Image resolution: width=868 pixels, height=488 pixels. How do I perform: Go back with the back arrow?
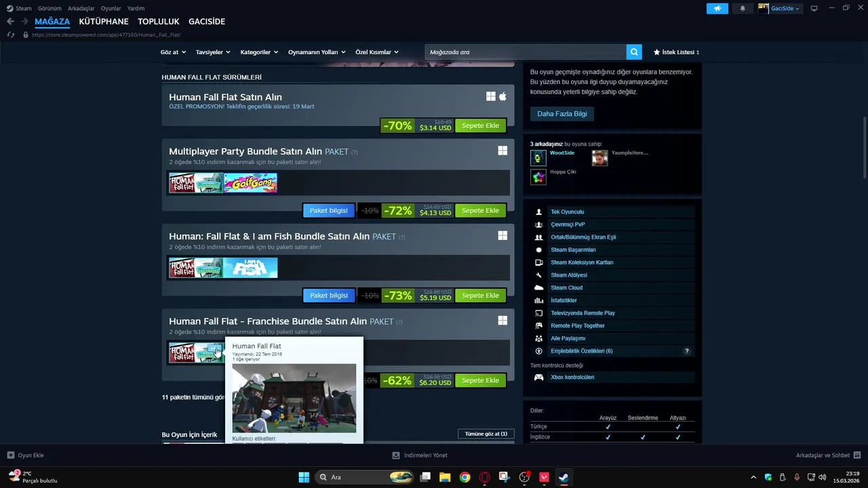pyautogui.click(x=10, y=22)
